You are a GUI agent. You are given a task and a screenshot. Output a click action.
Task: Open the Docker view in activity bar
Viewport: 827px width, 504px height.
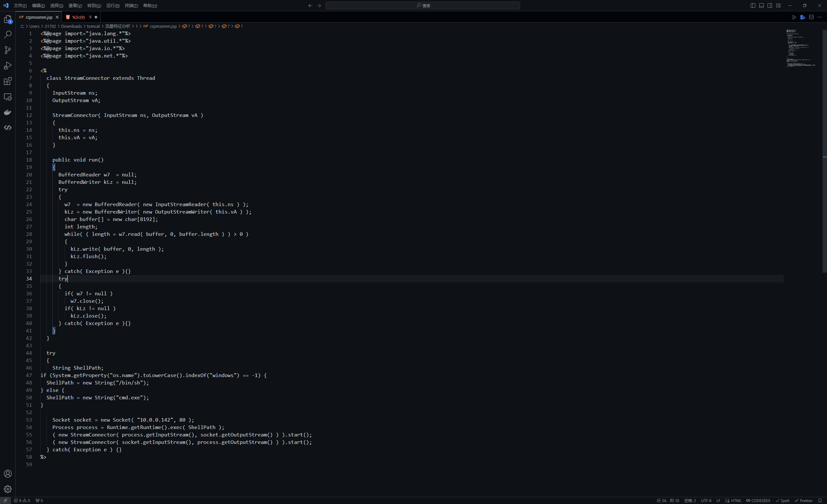[8, 112]
